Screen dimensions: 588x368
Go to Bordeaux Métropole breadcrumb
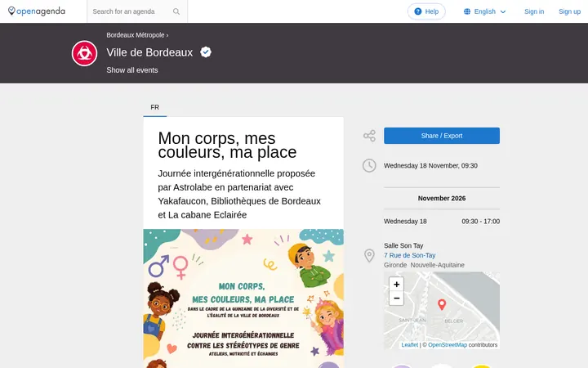[136, 35]
